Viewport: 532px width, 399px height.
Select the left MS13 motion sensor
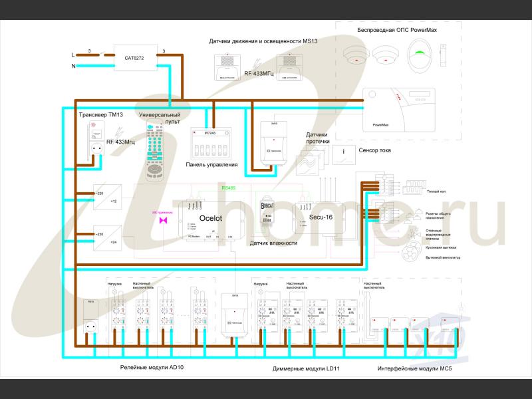pos(227,68)
